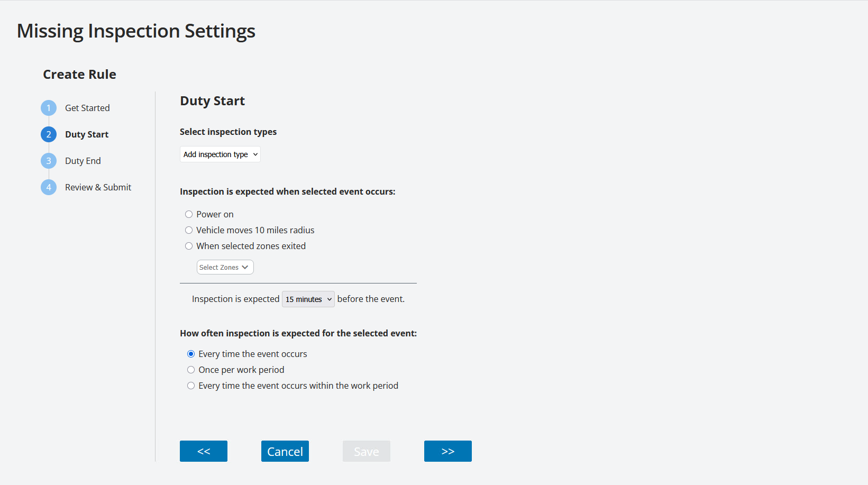The image size is (868, 485).
Task: Choose When selected zones exited option
Action: point(189,246)
